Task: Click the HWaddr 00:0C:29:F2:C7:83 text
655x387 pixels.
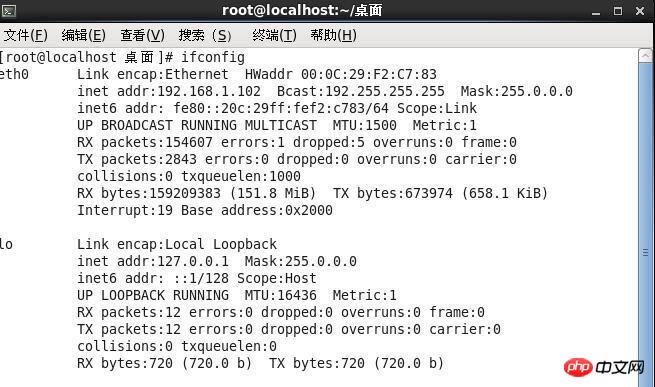Action: (x=340, y=74)
